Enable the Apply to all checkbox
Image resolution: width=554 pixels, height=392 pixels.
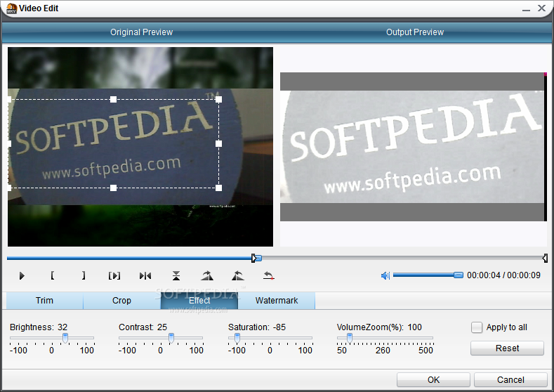(x=477, y=327)
